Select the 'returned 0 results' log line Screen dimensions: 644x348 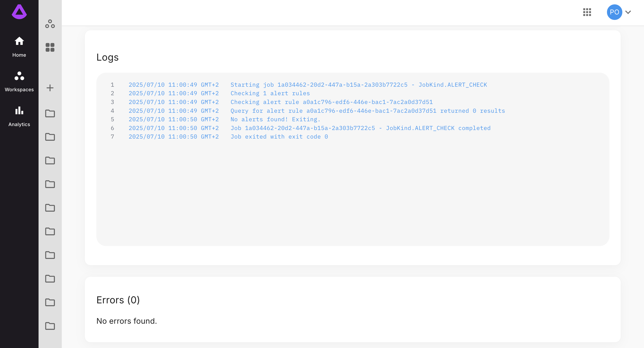(x=368, y=111)
